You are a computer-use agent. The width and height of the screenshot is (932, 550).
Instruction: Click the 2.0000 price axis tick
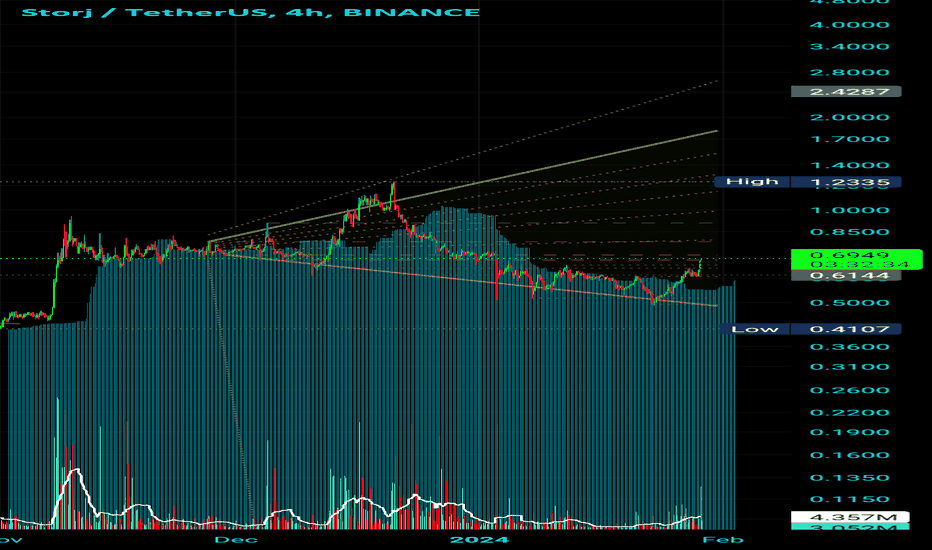coord(849,117)
